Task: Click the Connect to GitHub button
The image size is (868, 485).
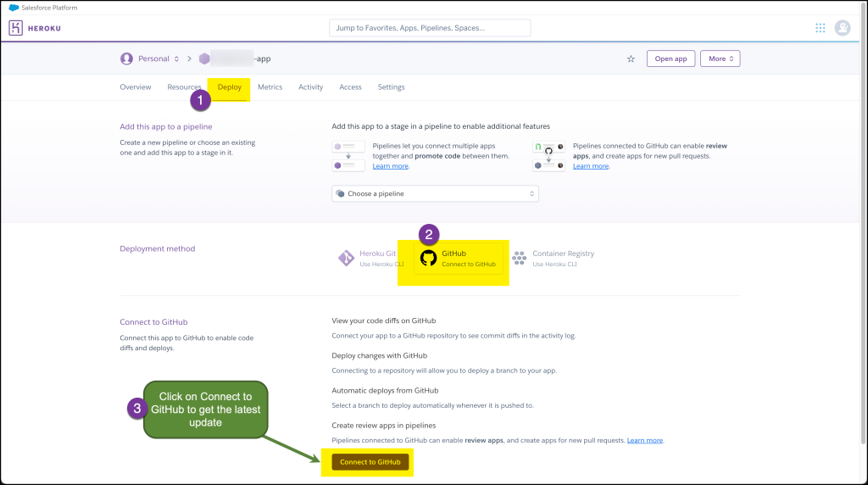Action: (x=370, y=462)
